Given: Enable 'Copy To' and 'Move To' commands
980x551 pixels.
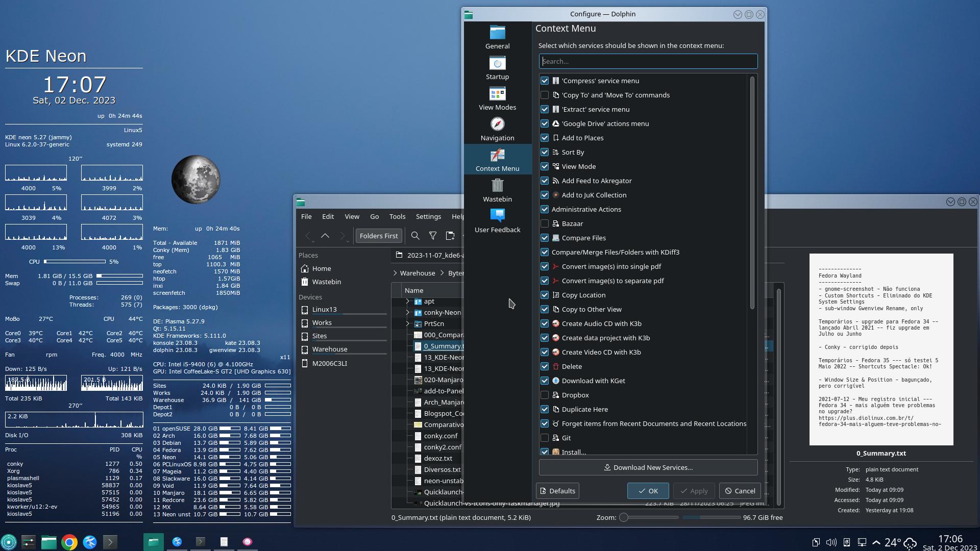Looking at the screenshot, I should click(545, 95).
